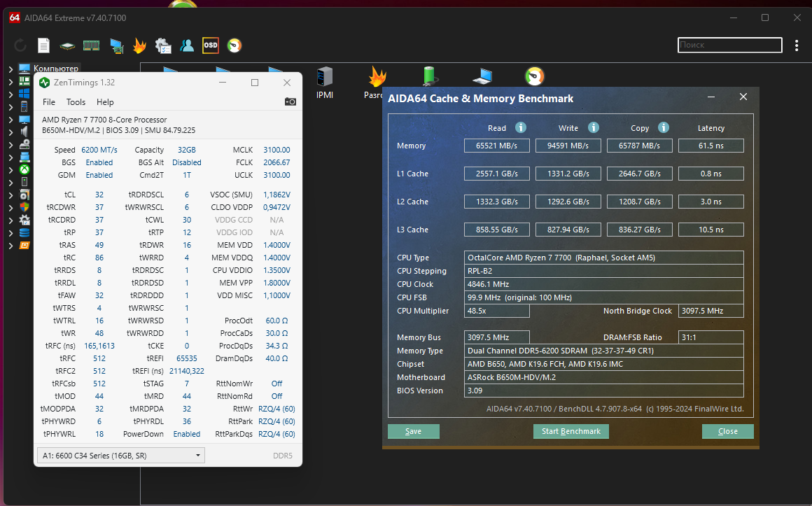Select the Xbox DirectX icon in sidebar tree
812x506 pixels.
coord(24,169)
